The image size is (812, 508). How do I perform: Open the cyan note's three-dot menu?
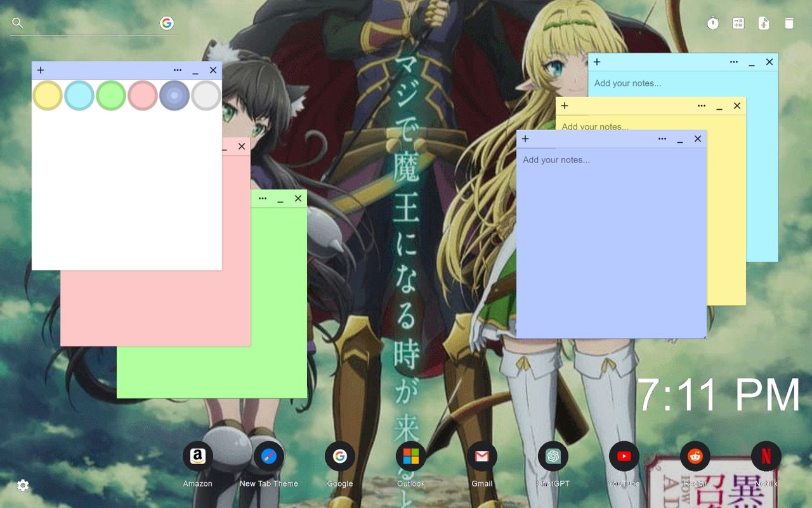tap(734, 62)
